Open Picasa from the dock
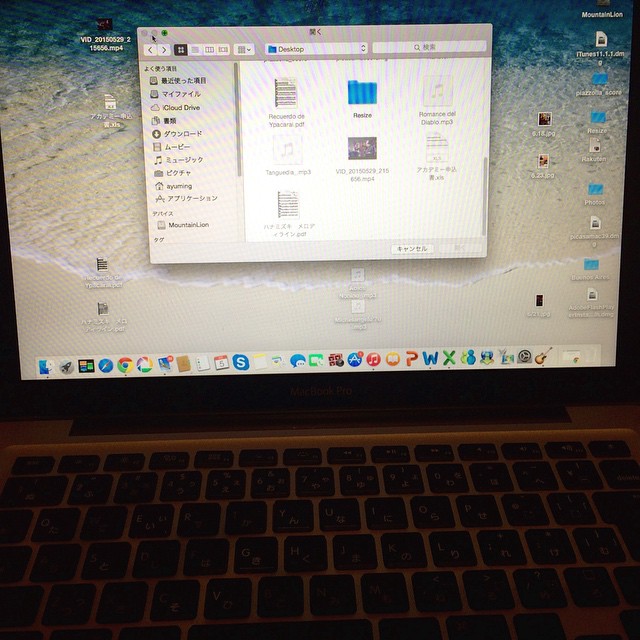This screenshot has width=640, height=640. (144, 364)
